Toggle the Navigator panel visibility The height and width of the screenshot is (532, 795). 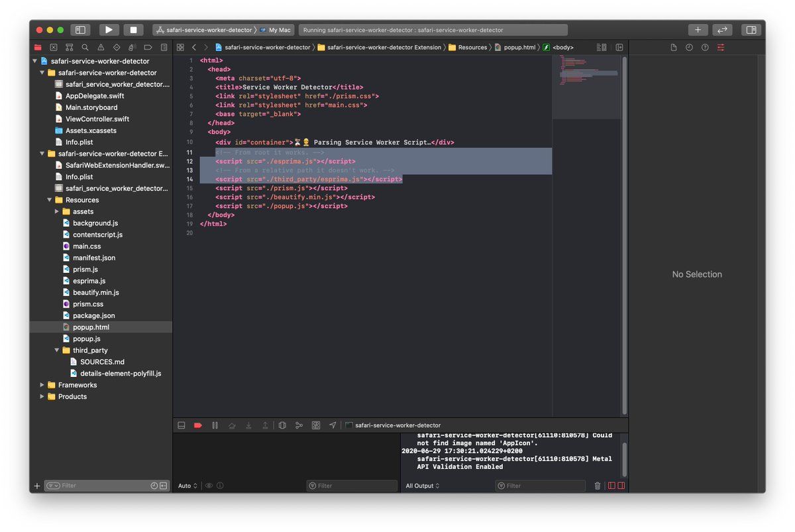click(x=80, y=30)
